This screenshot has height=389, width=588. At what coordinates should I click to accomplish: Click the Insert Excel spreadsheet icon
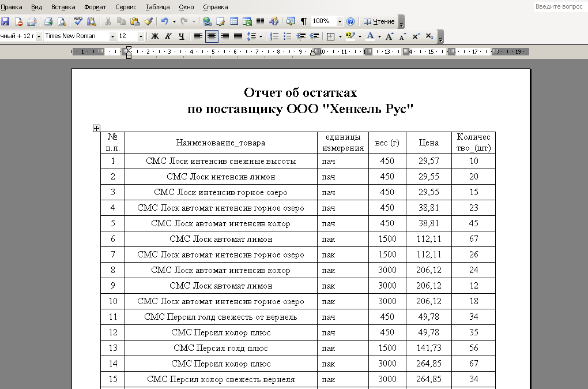pos(247,21)
